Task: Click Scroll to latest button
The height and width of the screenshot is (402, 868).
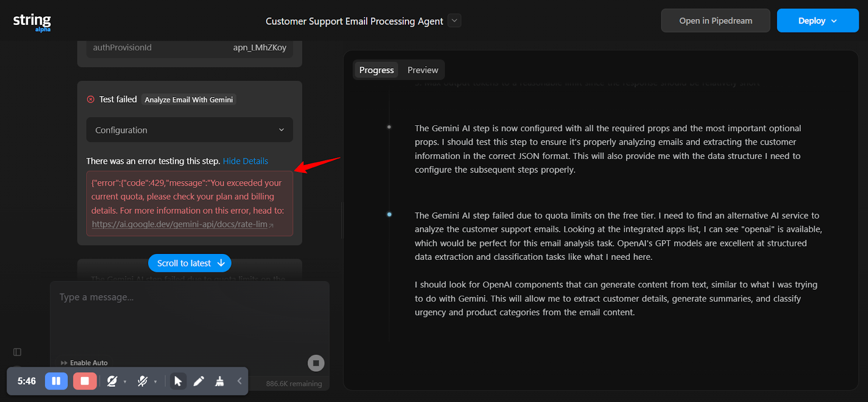Action: (190, 263)
